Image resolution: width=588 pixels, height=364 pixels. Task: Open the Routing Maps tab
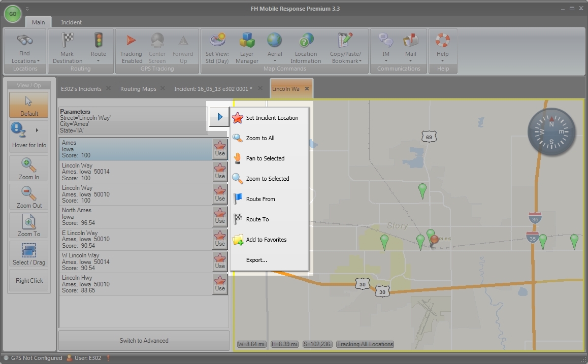click(x=138, y=89)
